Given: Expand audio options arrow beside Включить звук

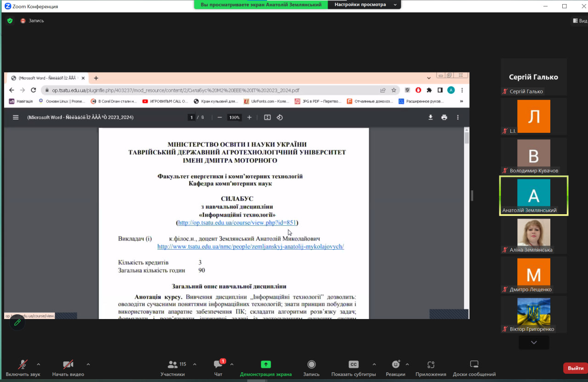Looking at the screenshot, I should (38, 365).
